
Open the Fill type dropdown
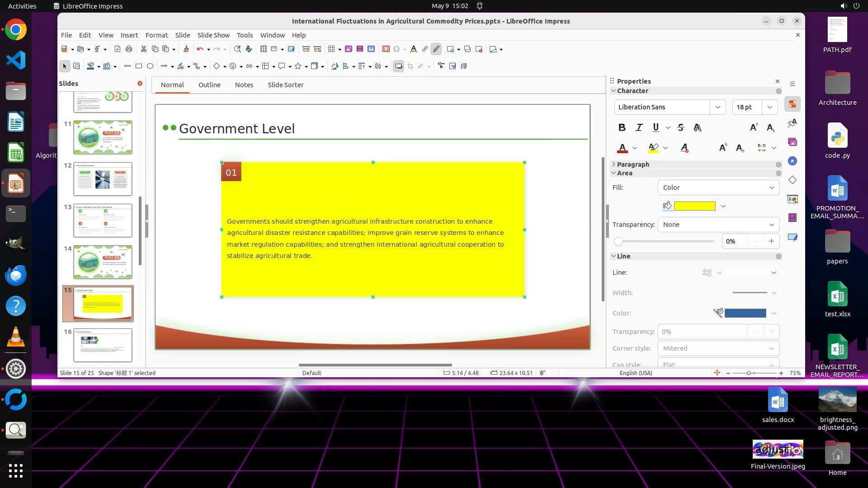[x=718, y=188]
